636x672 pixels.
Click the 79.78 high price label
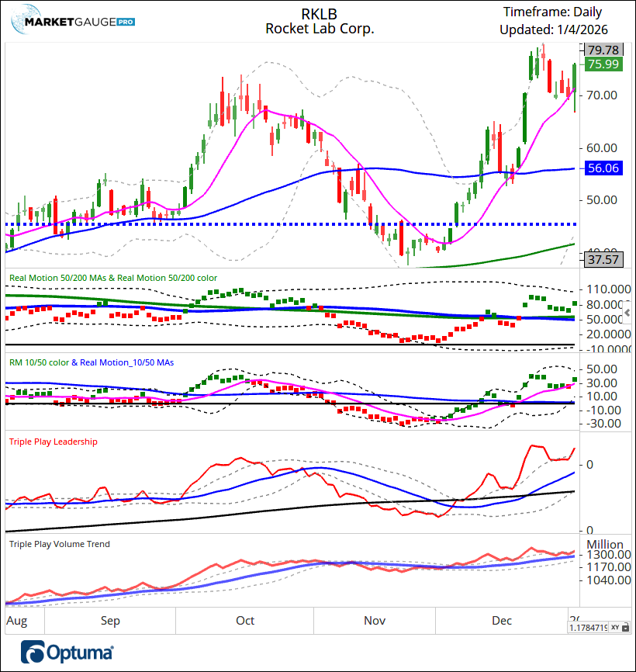tap(603, 50)
